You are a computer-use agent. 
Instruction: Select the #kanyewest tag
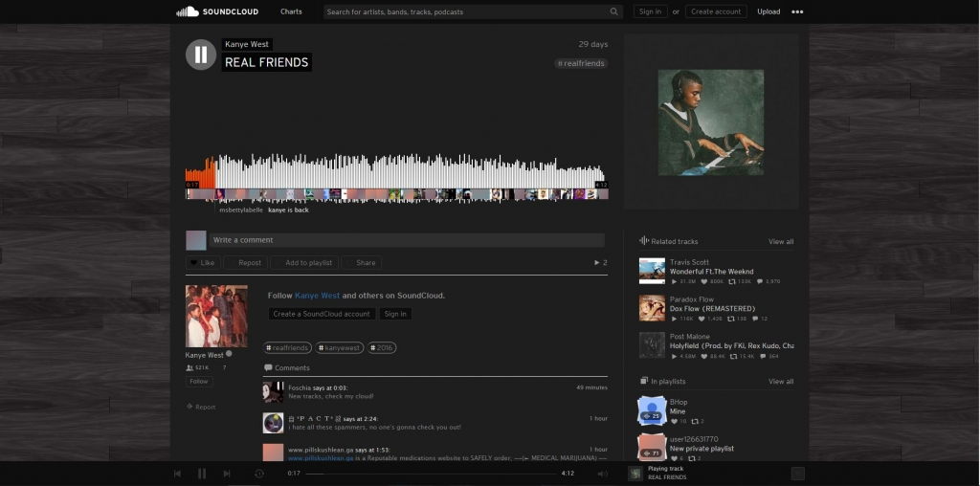pyautogui.click(x=340, y=348)
